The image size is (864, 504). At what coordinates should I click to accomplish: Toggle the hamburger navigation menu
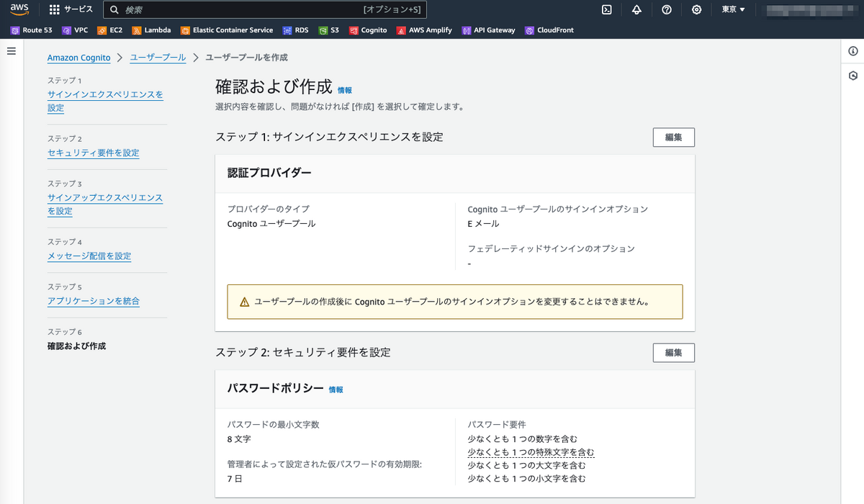(12, 51)
